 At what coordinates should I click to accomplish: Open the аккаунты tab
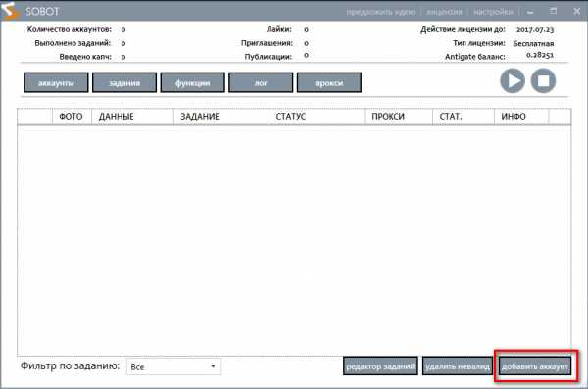click(x=56, y=82)
